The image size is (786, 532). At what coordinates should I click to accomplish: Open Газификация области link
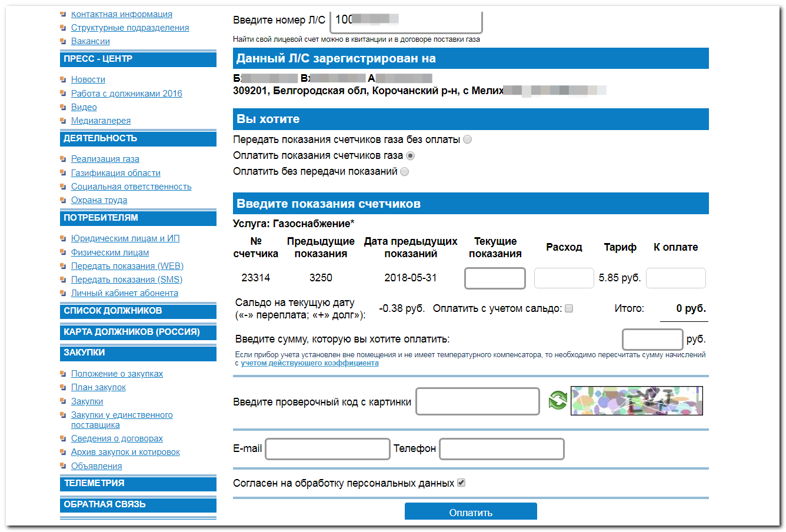(116, 173)
